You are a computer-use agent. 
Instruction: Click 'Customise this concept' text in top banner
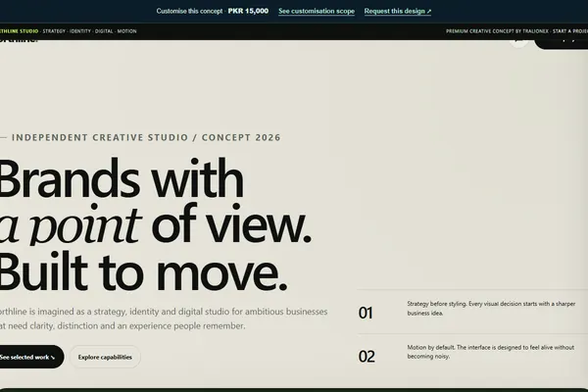point(189,11)
